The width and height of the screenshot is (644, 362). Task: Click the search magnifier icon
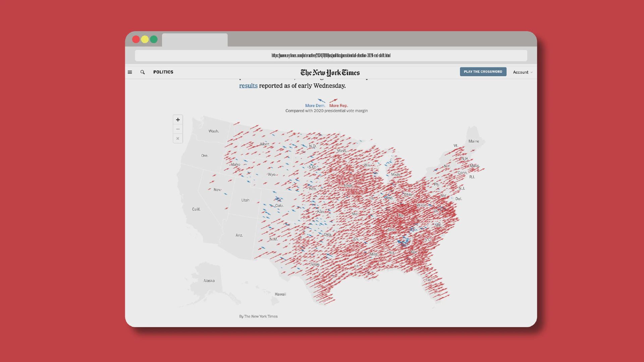pos(143,72)
